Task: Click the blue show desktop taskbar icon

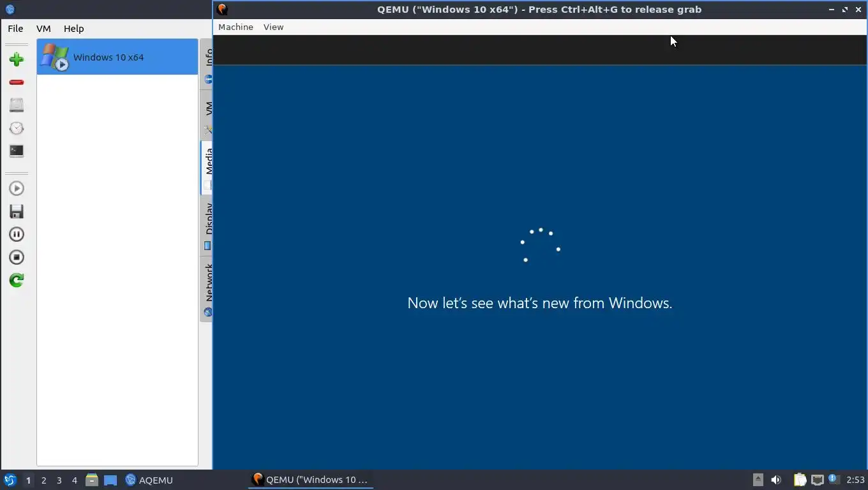Action: [x=110, y=480]
